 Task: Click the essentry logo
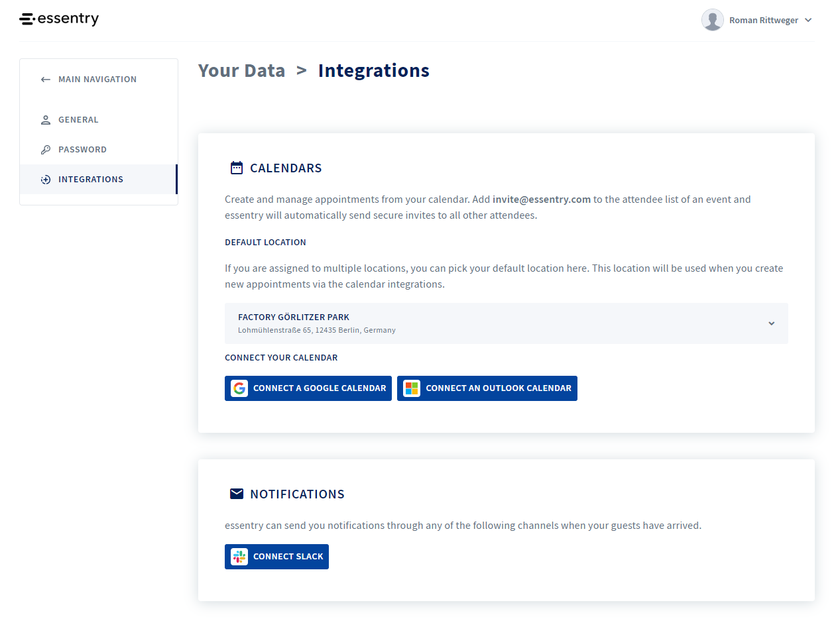point(59,19)
